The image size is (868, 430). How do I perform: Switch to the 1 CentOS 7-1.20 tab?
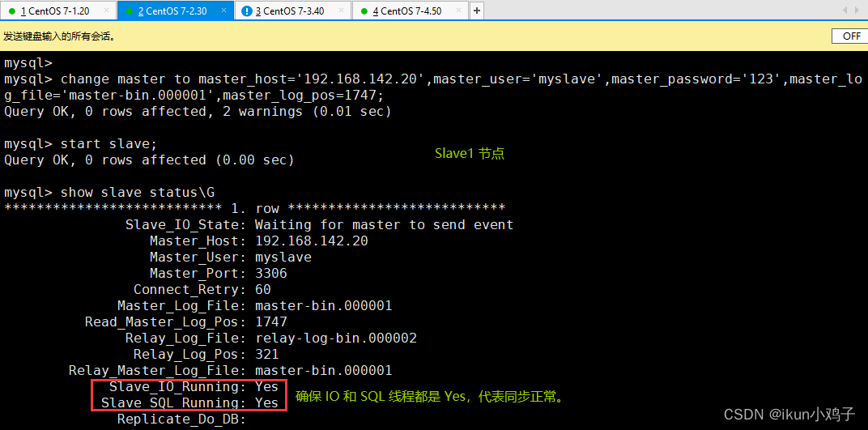[58, 11]
